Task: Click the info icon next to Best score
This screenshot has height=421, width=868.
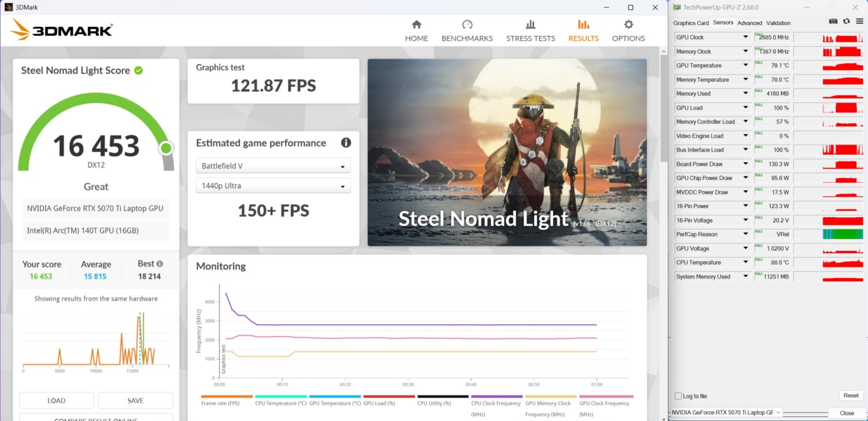Action: [x=160, y=264]
